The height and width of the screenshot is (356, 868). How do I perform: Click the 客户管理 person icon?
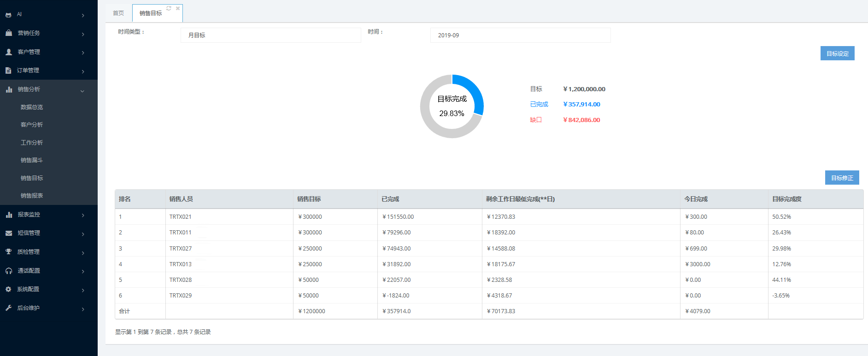pos(8,52)
